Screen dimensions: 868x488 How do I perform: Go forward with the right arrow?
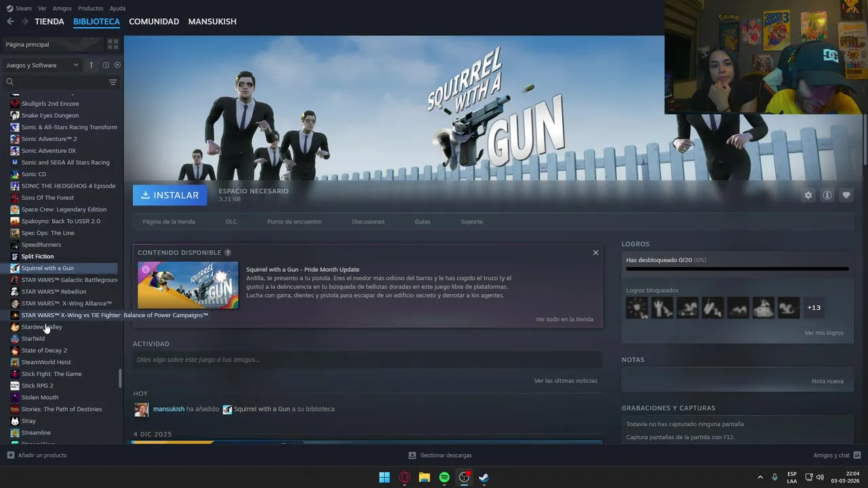pos(25,22)
